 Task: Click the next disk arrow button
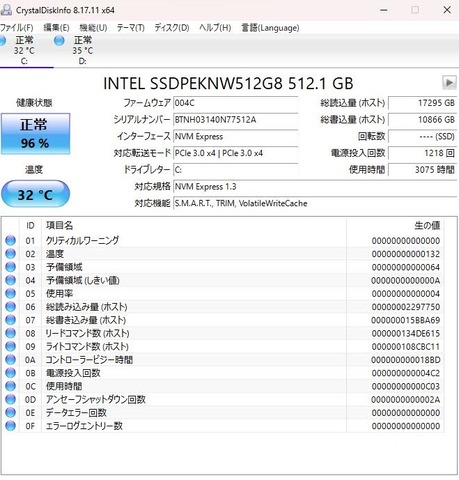point(449,82)
